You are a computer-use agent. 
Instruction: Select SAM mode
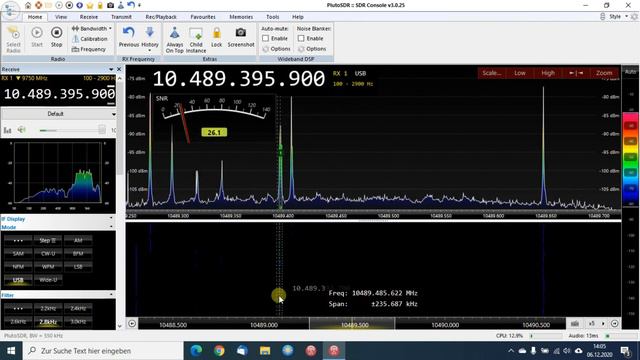18,253
